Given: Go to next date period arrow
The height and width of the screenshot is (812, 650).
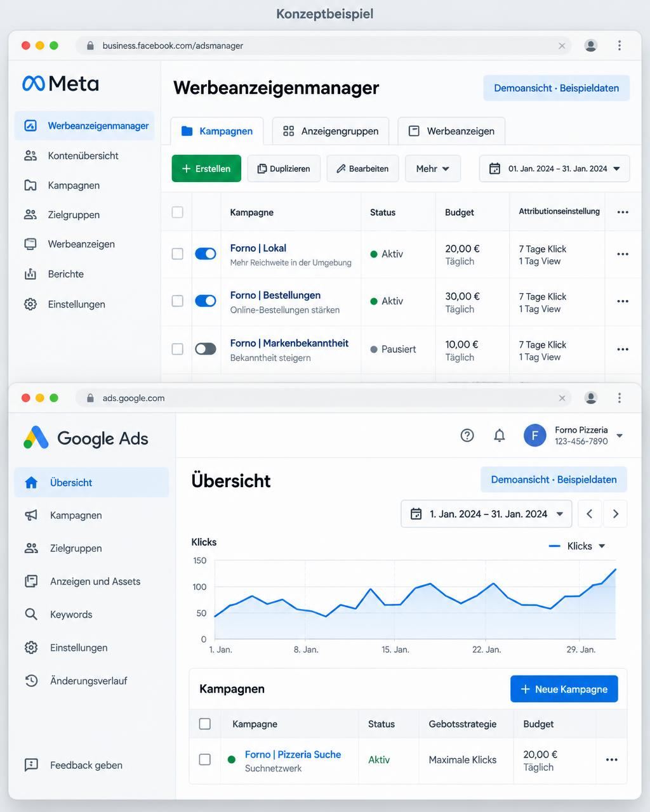Looking at the screenshot, I should 615,514.
